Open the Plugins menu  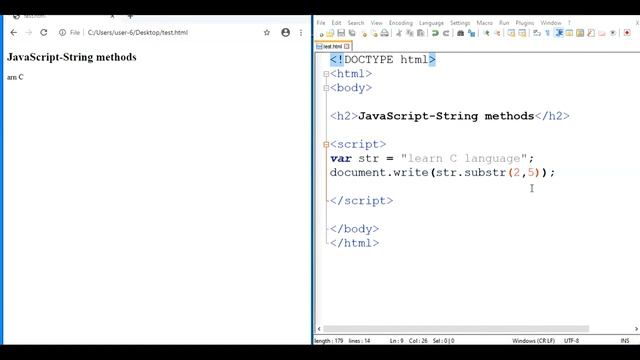tap(525, 23)
